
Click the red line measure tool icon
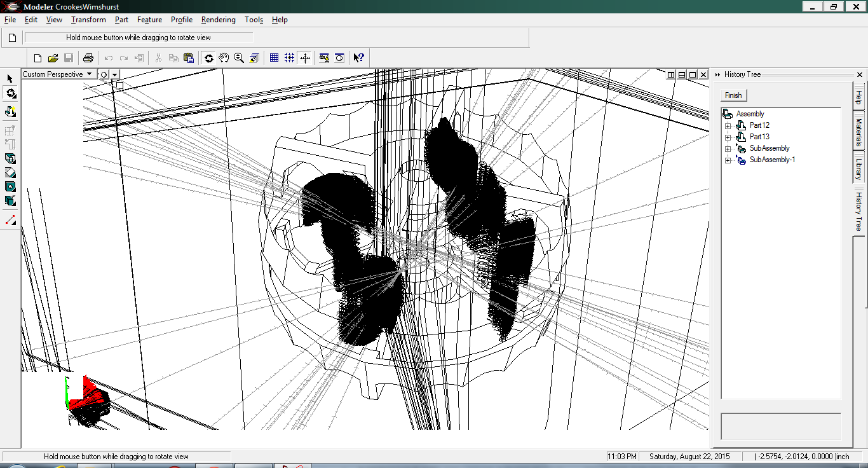[x=10, y=219]
